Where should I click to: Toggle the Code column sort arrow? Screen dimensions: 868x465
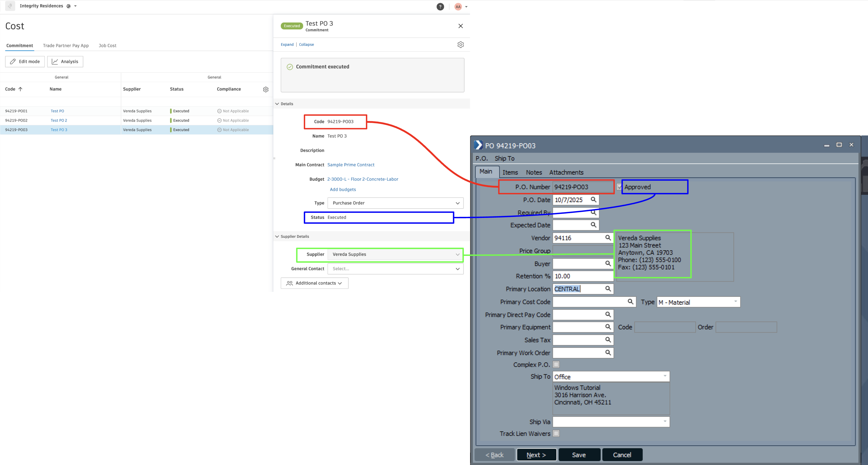pyautogui.click(x=20, y=89)
